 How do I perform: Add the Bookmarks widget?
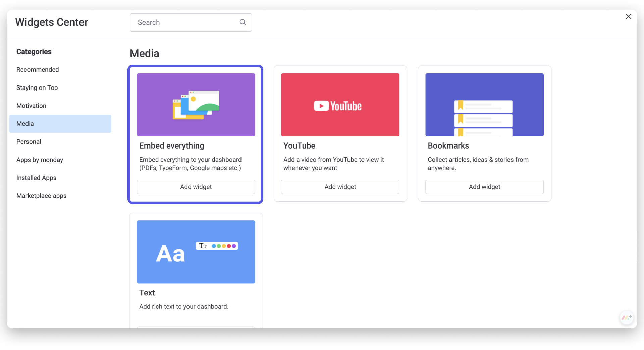coord(484,187)
